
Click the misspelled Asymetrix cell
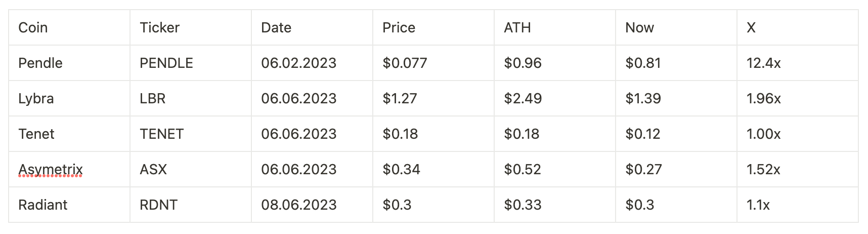coord(69,169)
